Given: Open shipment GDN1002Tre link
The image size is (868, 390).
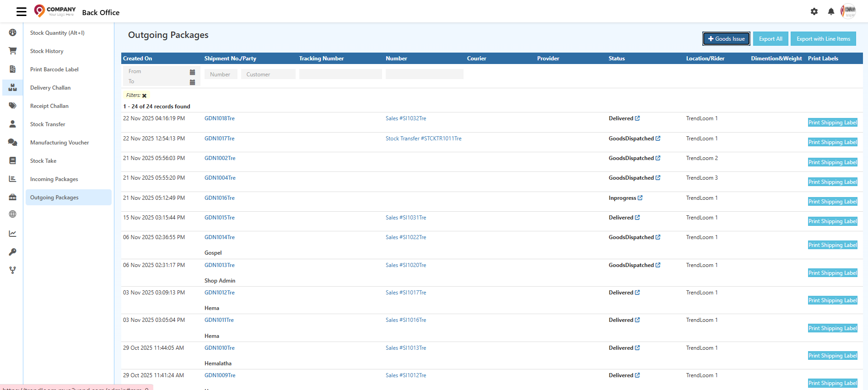Looking at the screenshot, I should click(220, 158).
